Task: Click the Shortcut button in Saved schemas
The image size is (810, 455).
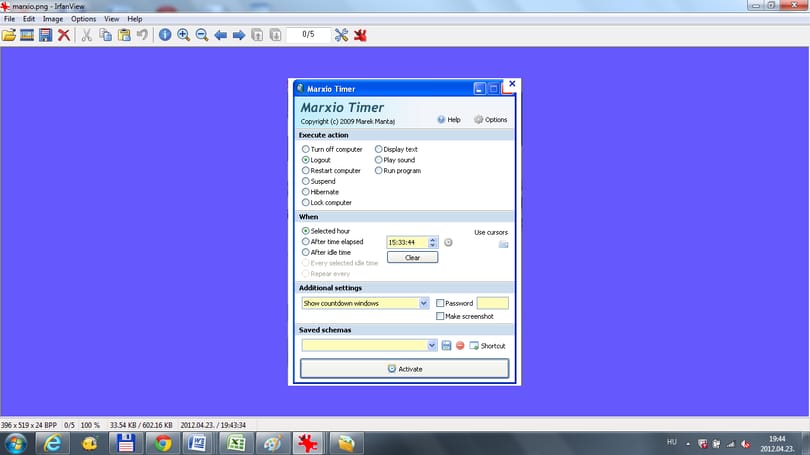Action: [x=487, y=346]
